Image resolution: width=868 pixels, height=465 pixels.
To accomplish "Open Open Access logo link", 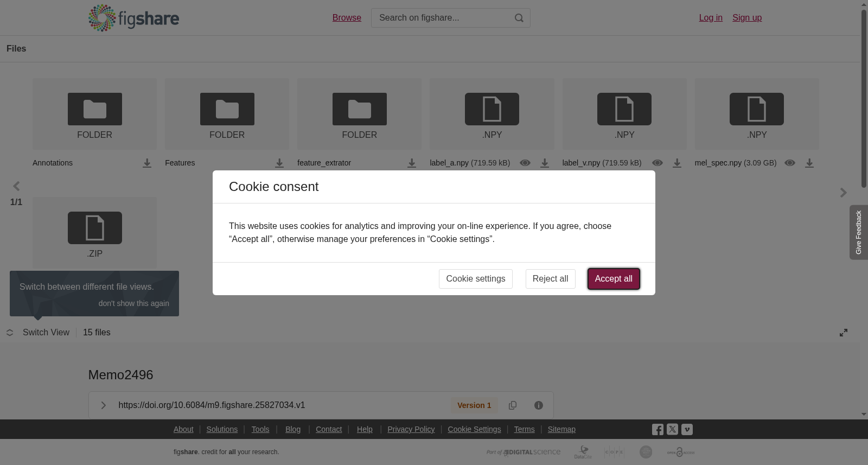I will (681, 452).
